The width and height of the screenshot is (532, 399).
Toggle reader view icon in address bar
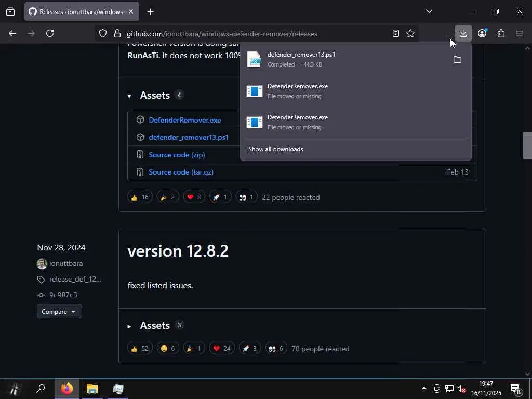[395, 33]
